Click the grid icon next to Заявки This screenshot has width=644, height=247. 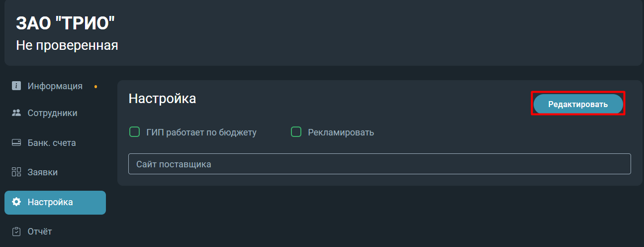point(16,172)
